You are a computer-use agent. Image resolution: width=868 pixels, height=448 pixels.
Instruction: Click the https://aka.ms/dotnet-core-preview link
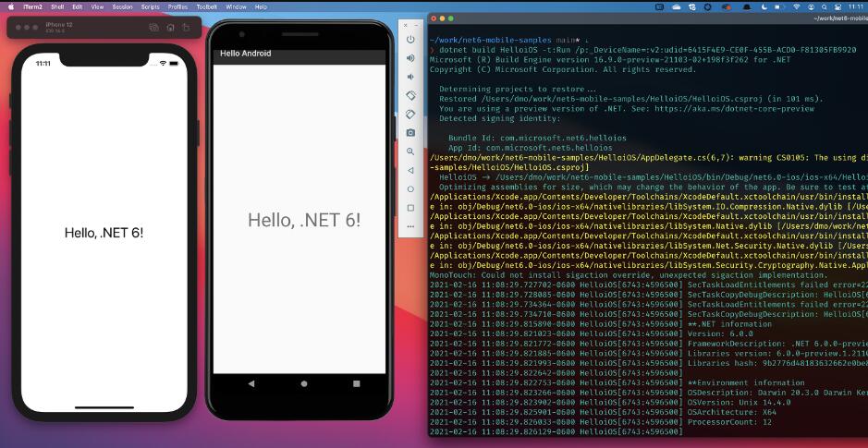pos(735,109)
